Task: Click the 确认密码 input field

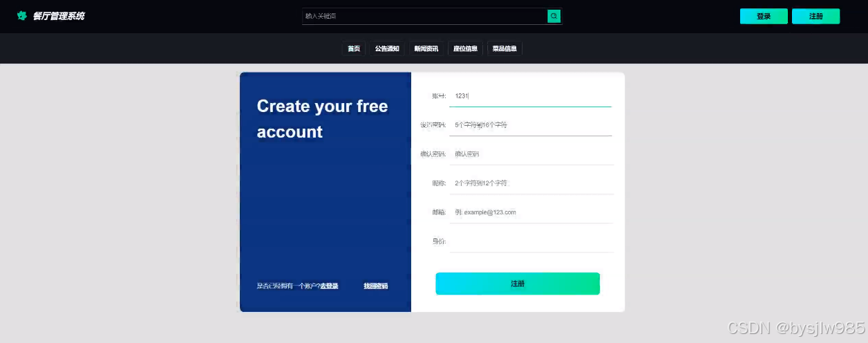Action: pyautogui.click(x=531, y=154)
